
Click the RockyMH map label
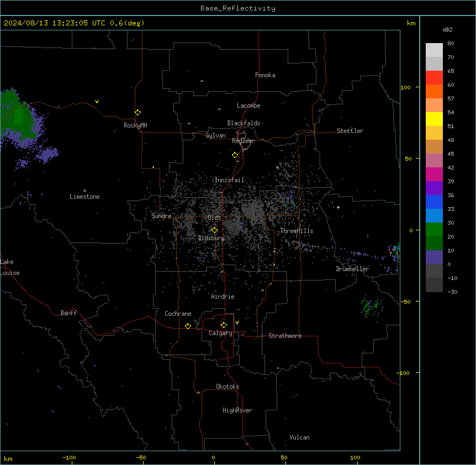(135, 125)
